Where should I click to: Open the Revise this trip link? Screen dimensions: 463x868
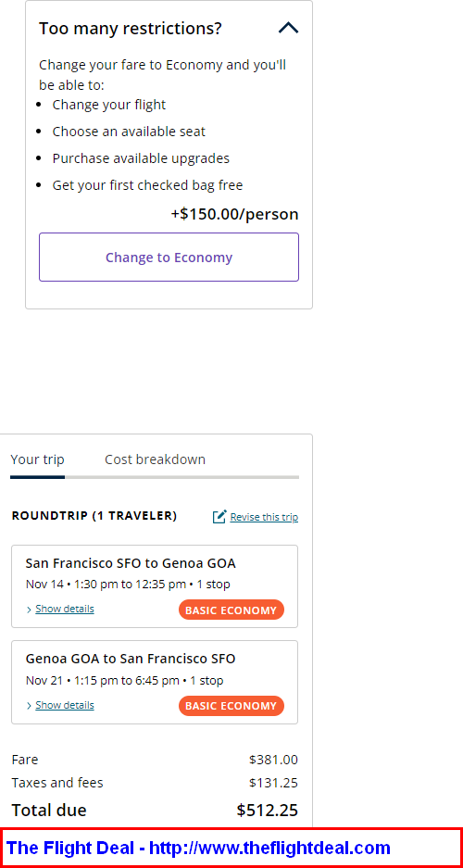[264, 517]
